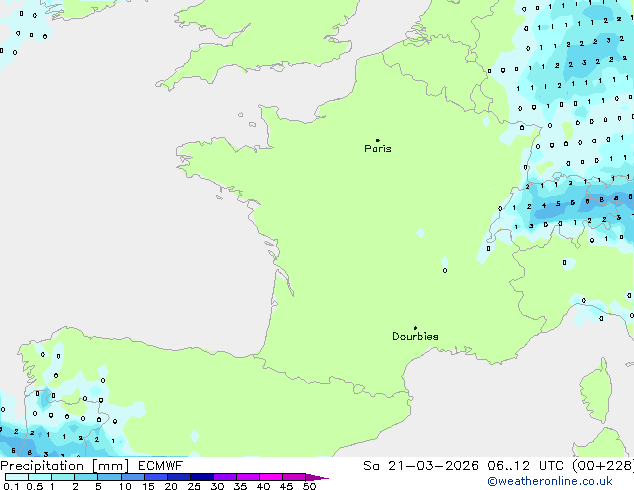Pick the 40–45 mm magenta legend swatch
The width and height of the screenshot is (634, 490).
271,477
